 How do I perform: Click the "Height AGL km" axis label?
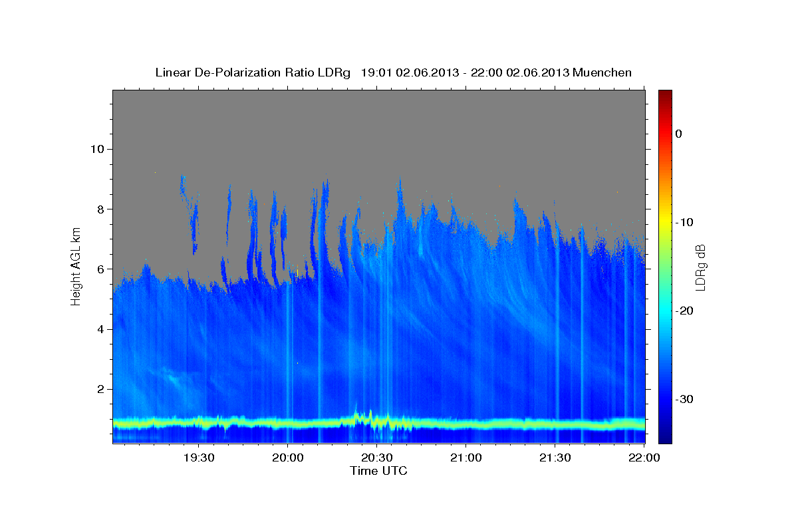76,267
